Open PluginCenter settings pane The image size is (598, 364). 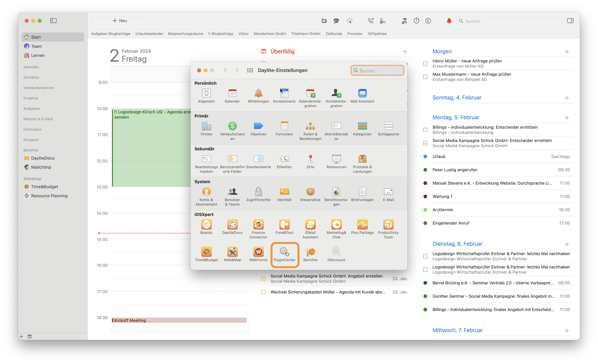click(284, 254)
